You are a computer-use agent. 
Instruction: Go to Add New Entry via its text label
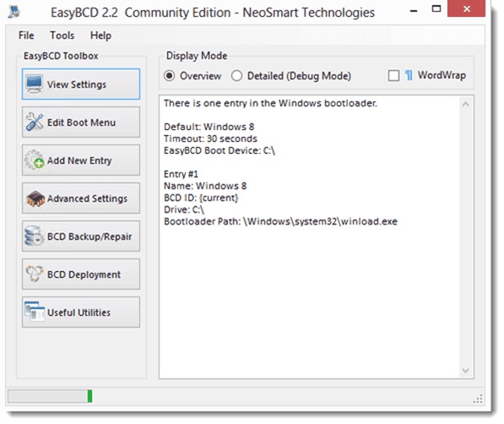tap(79, 160)
